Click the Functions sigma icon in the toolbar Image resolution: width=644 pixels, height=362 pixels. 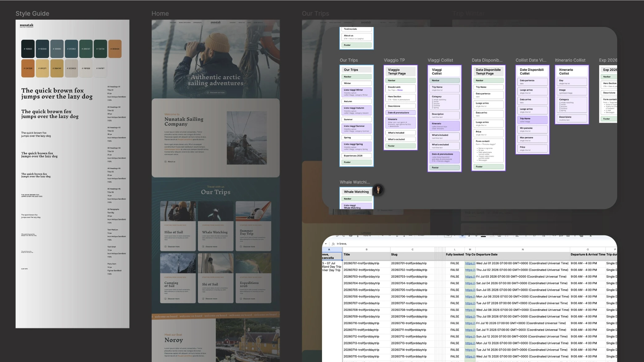click(591, 235)
